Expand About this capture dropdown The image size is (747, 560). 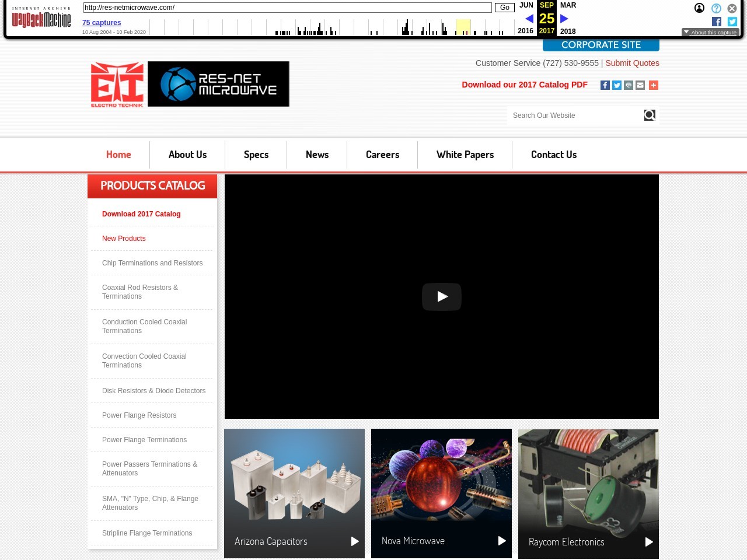[x=710, y=33]
